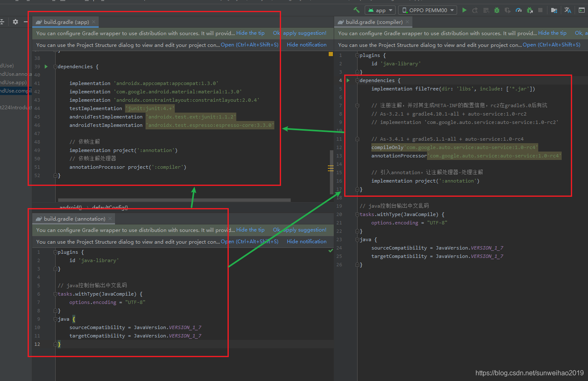Collapse tasks.withType block in annotation build.gradle
Viewport: 588px width, 381px height.
[55, 294]
